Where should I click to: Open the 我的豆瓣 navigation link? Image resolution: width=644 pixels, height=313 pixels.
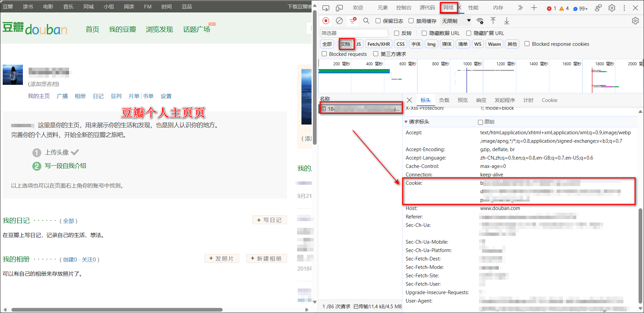click(122, 30)
